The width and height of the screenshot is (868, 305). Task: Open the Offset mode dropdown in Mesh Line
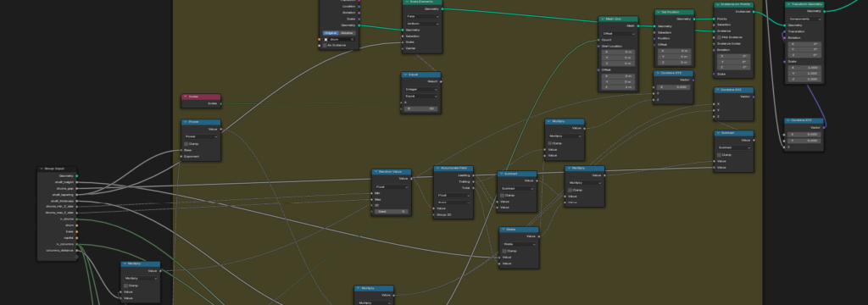(618, 33)
